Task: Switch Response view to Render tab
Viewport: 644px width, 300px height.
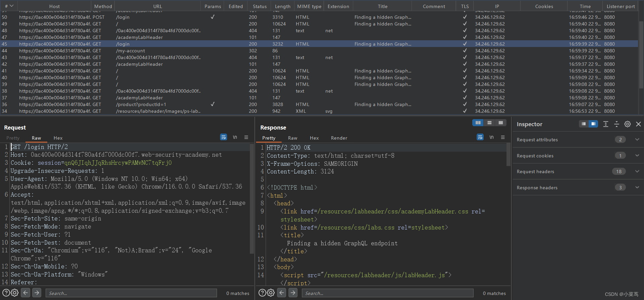Action: (x=339, y=138)
